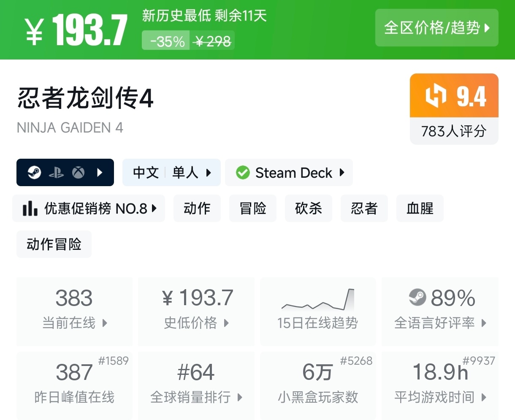Select the 忍者 tag
Image resolution: width=515 pixels, height=420 pixels.
[x=364, y=208]
